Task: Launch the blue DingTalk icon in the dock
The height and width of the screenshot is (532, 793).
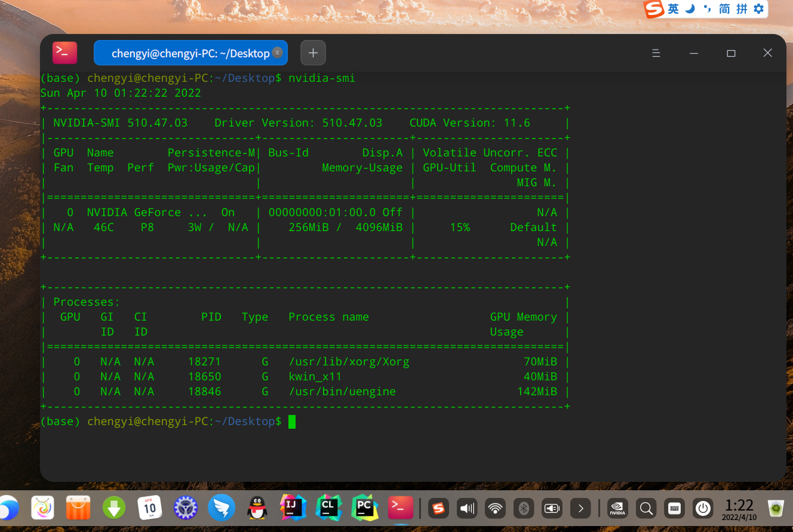Action: tap(221, 508)
